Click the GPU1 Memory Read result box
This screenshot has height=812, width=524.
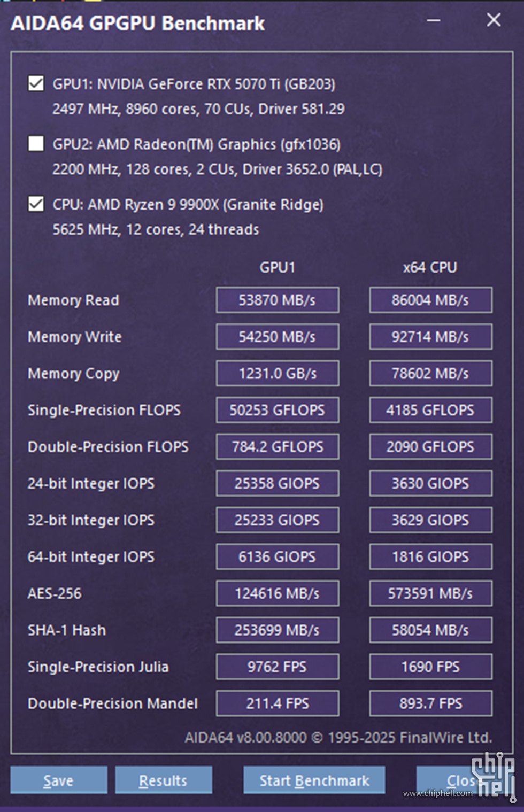(278, 300)
